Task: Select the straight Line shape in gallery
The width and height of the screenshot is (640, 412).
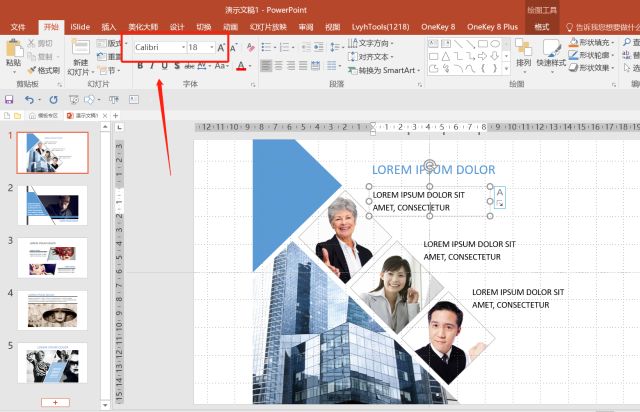Action: [x=458, y=43]
